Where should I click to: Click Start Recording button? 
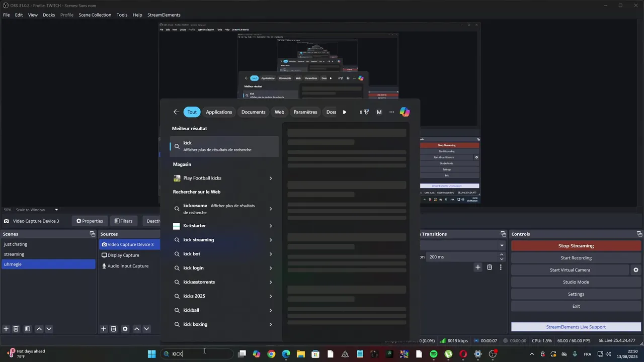point(576,258)
